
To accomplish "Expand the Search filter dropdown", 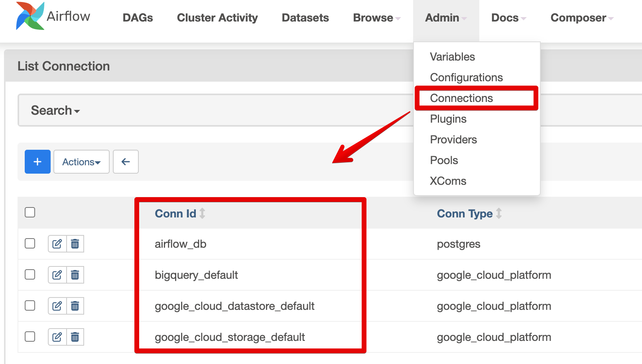I will pos(55,110).
